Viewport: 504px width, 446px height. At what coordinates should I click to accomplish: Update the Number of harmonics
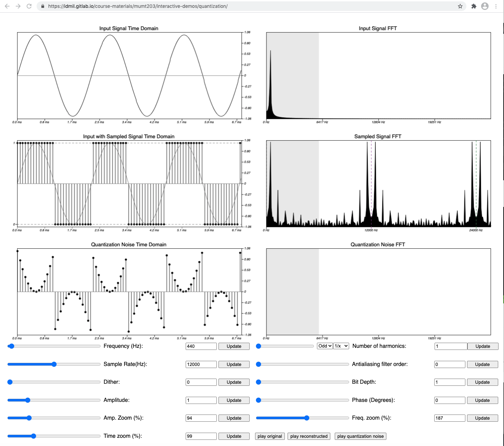coord(483,346)
